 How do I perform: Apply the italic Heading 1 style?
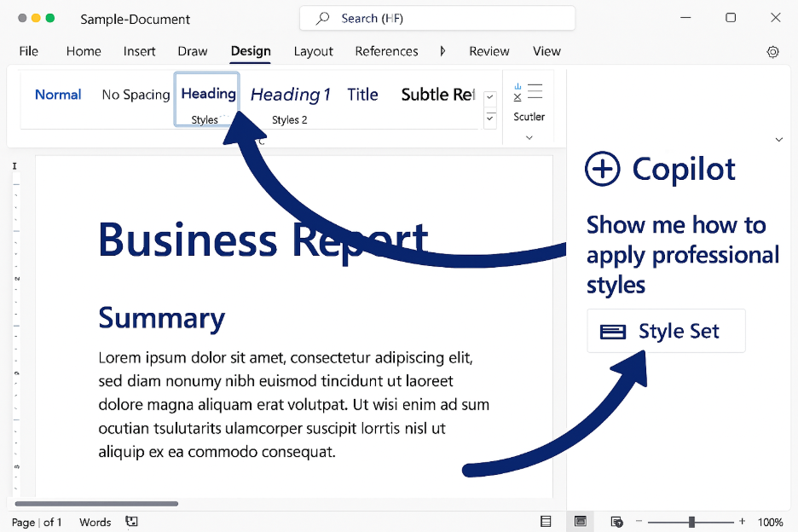290,94
